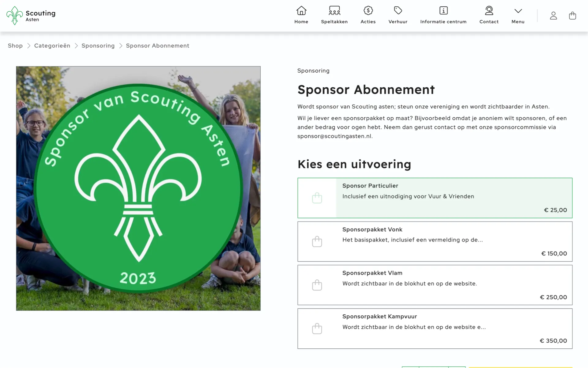Click the Kies een uitvoering heading
The image size is (588, 368).
[x=354, y=164]
